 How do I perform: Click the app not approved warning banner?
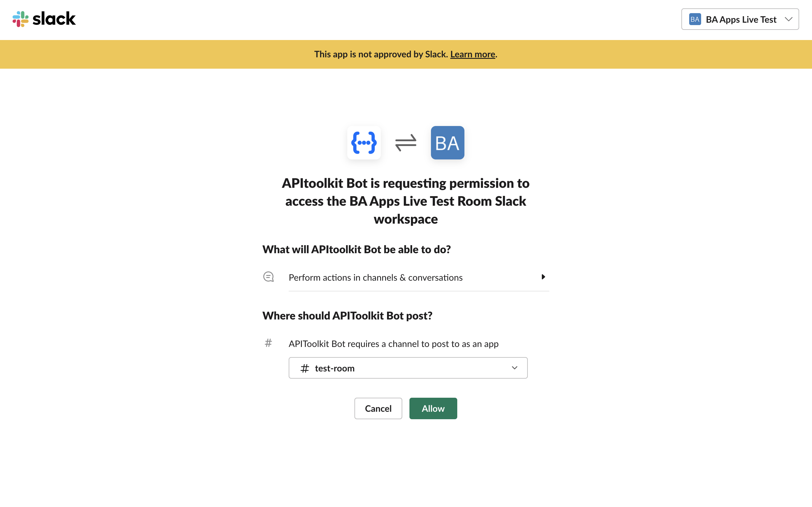click(406, 54)
